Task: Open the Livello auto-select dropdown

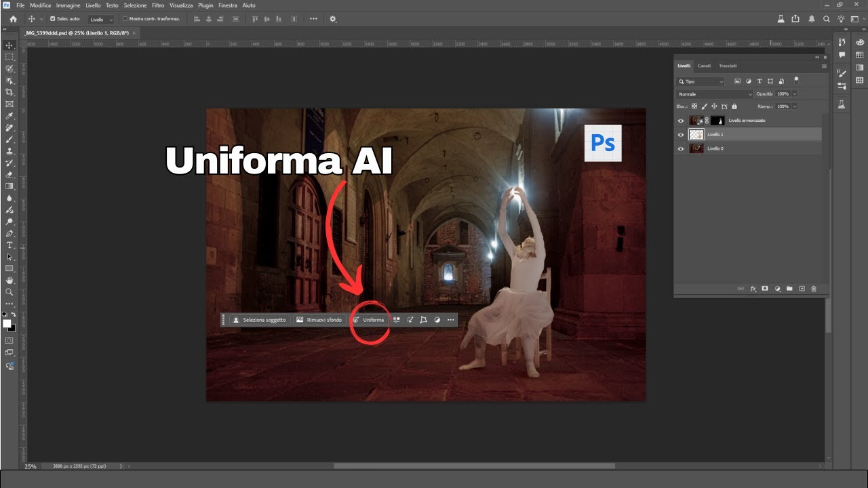Action: (x=102, y=19)
